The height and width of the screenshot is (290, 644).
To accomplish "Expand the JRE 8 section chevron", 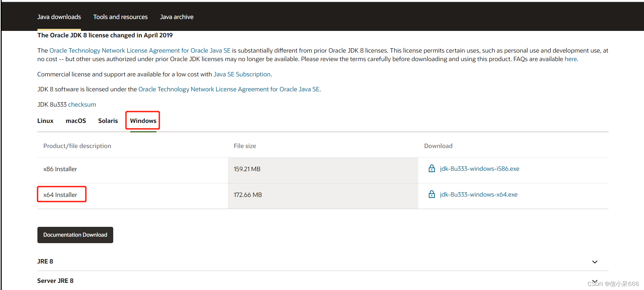I will click(594, 262).
